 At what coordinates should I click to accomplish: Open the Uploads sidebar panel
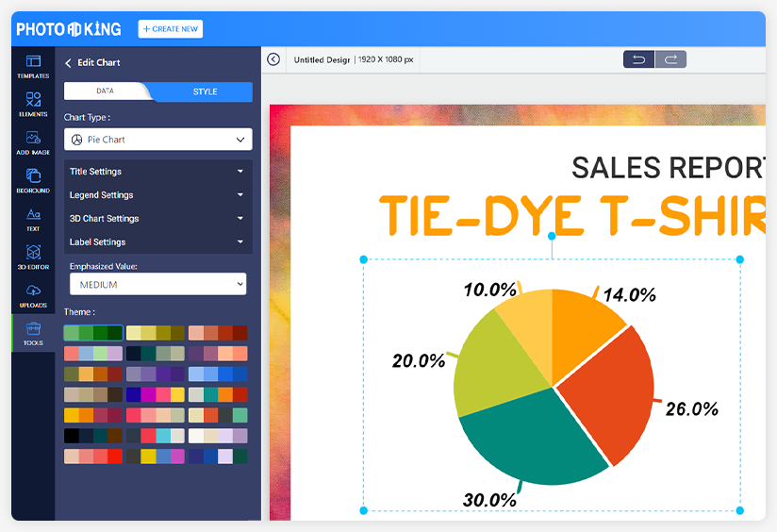point(33,295)
